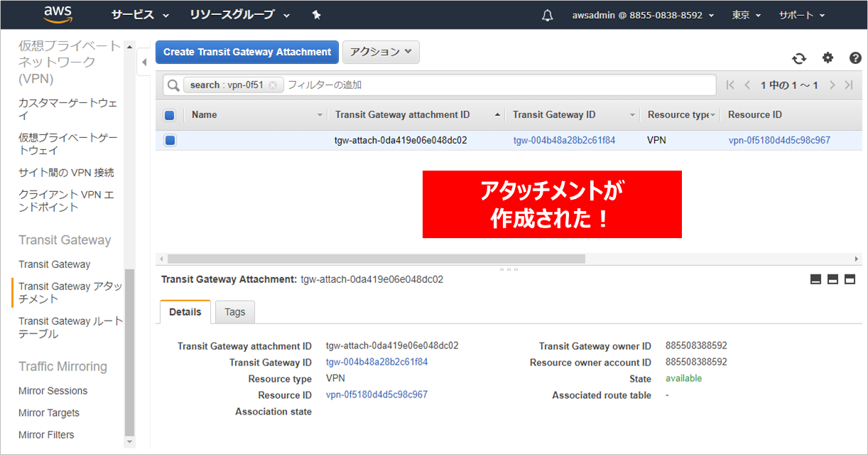Switch to the Tags tab

point(234,312)
